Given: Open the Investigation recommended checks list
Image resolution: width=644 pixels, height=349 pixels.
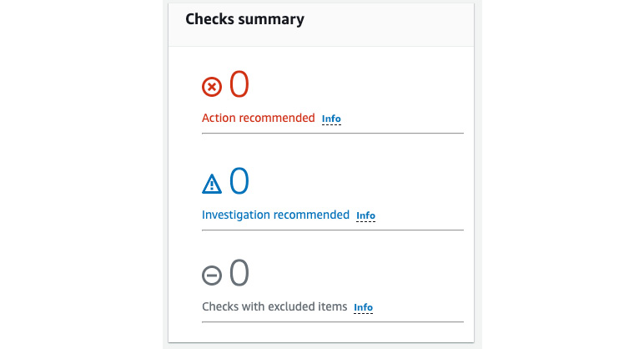Looking at the screenshot, I should 275,215.
